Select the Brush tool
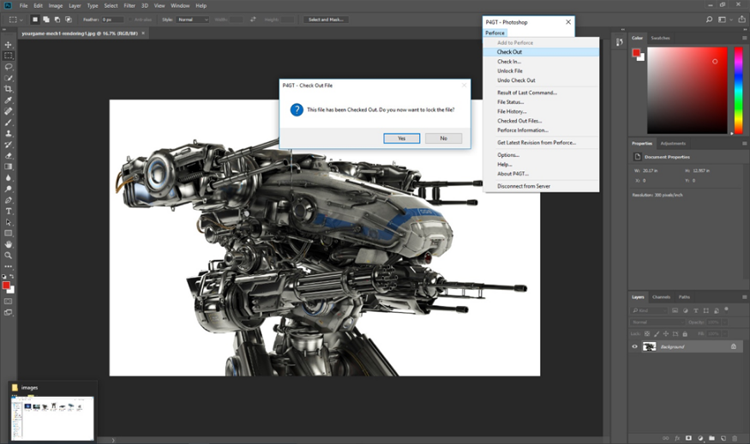 tap(8, 122)
